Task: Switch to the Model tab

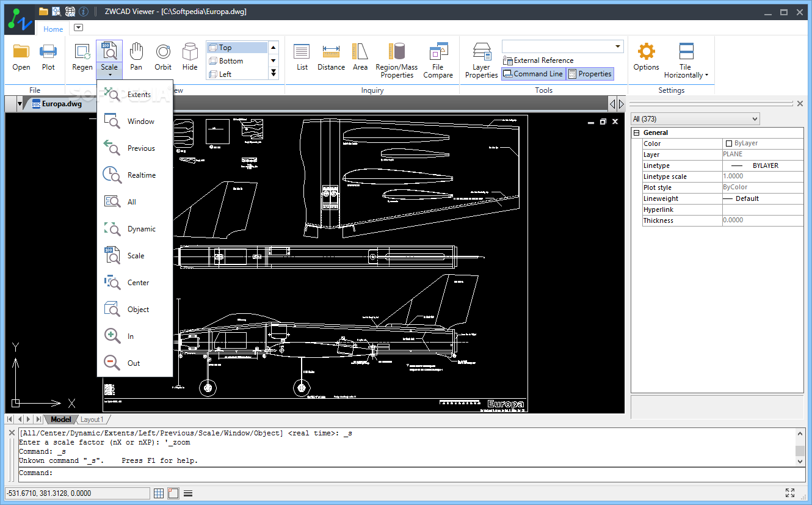Action: point(60,420)
